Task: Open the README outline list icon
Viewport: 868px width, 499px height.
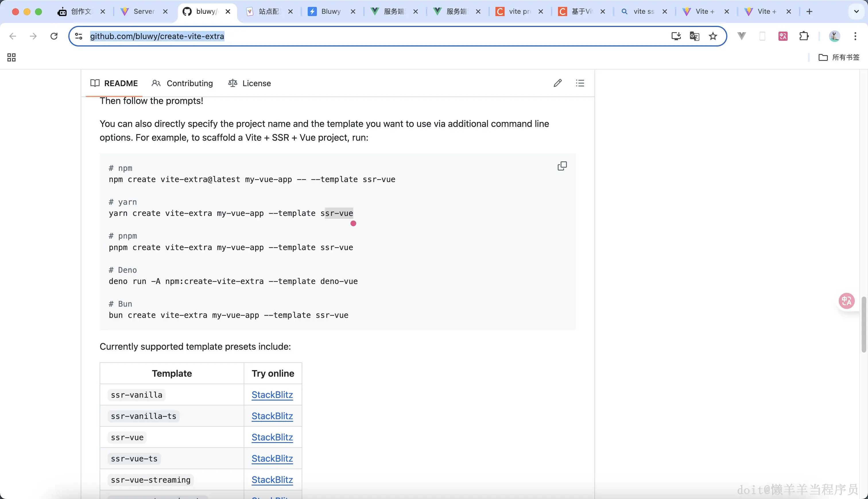Action: point(580,83)
